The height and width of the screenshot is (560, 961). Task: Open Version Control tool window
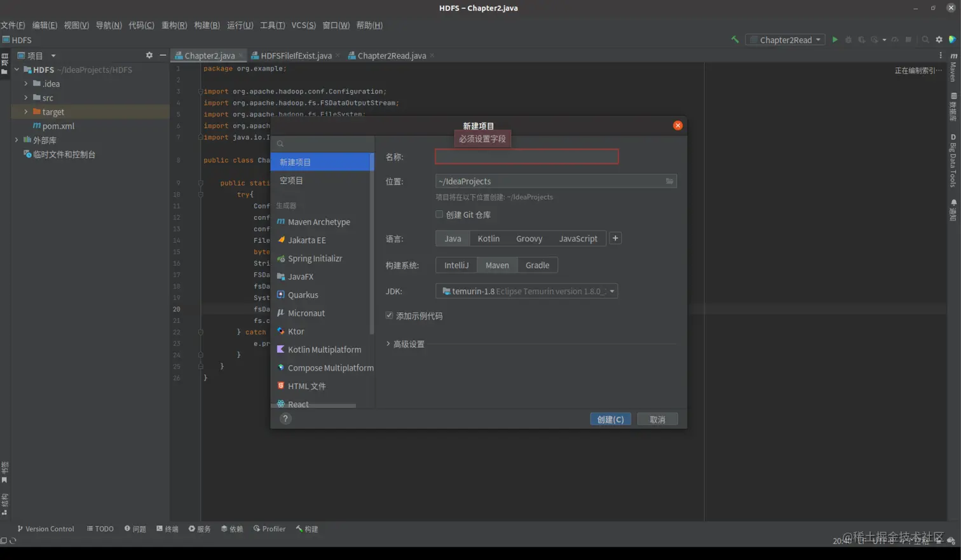pyautogui.click(x=45, y=529)
